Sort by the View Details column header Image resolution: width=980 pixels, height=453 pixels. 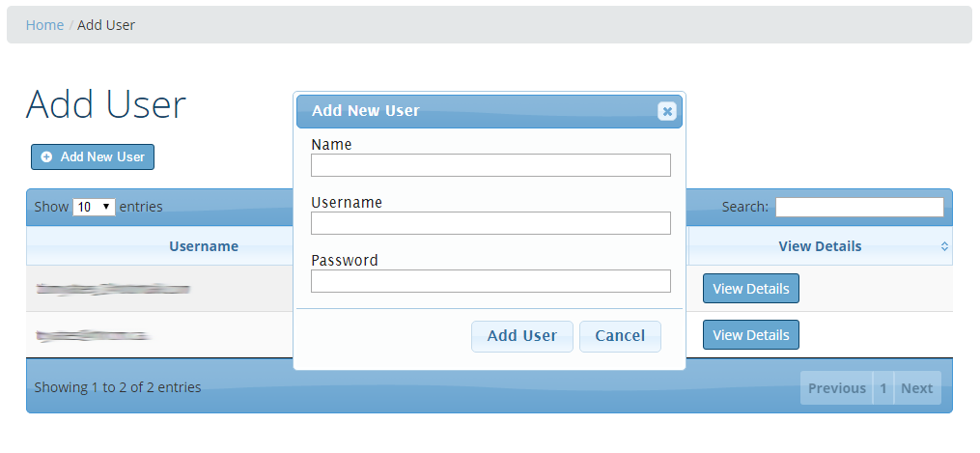point(819,246)
